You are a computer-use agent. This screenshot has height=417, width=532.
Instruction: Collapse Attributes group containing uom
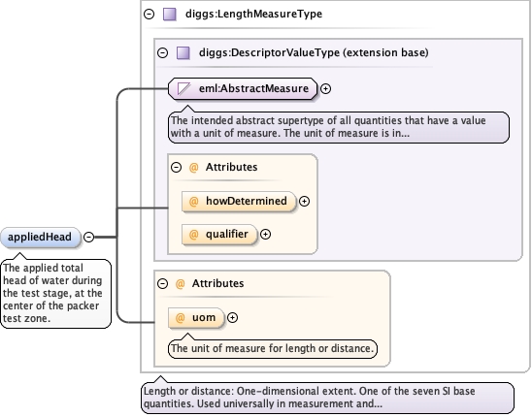pyautogui.click(x=162, y=283)
